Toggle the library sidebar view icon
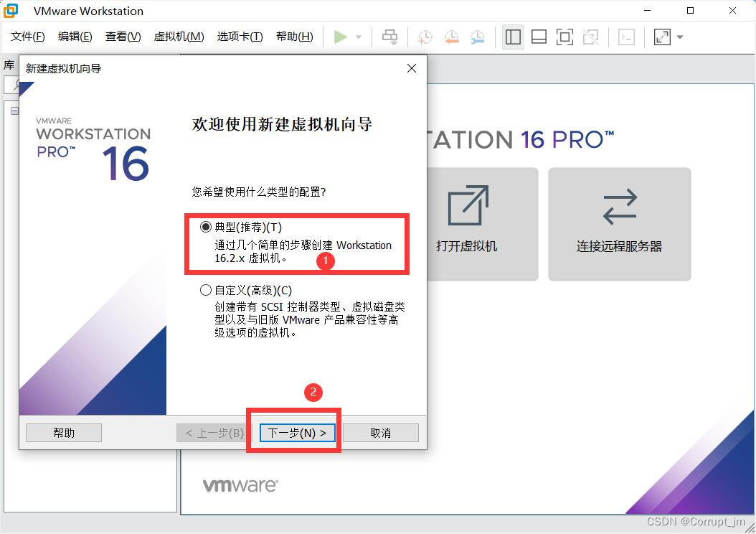Screen dimensions: 756x534 coord(513,37)
